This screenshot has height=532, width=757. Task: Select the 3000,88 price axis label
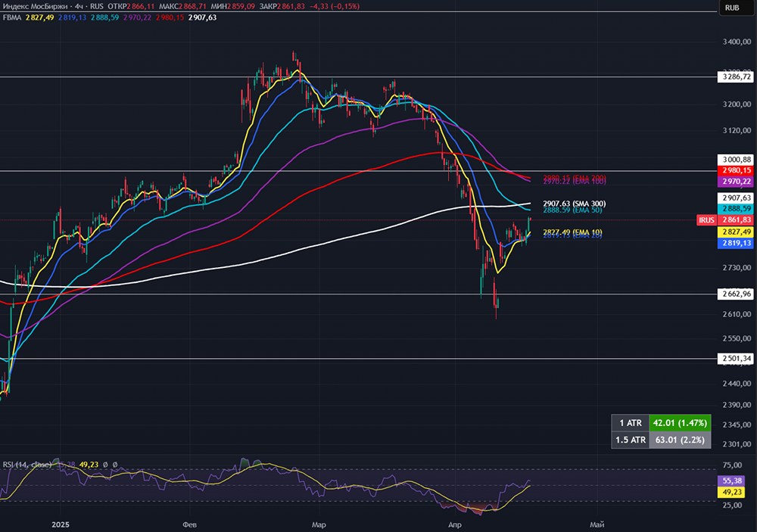coord(736,160)
